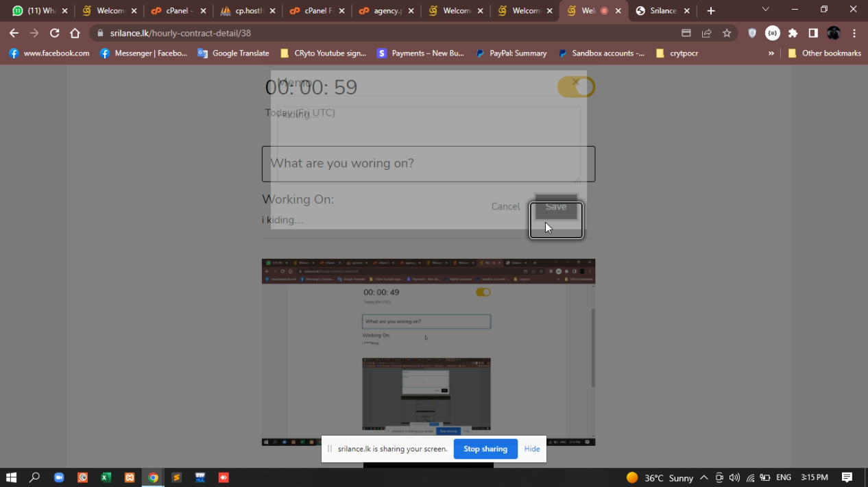This screenshot has height=487, width=868.
Task: Expand the hidden bookmarks chevron
Action: click(x=771, y=53)
